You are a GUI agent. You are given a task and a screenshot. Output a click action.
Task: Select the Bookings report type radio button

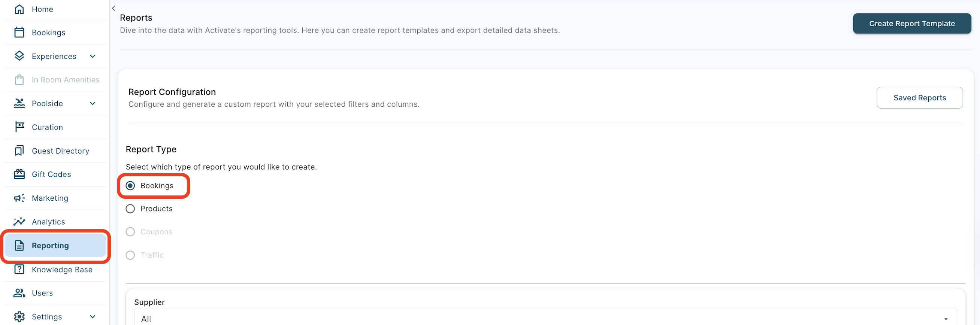click(x=130, y=186)
